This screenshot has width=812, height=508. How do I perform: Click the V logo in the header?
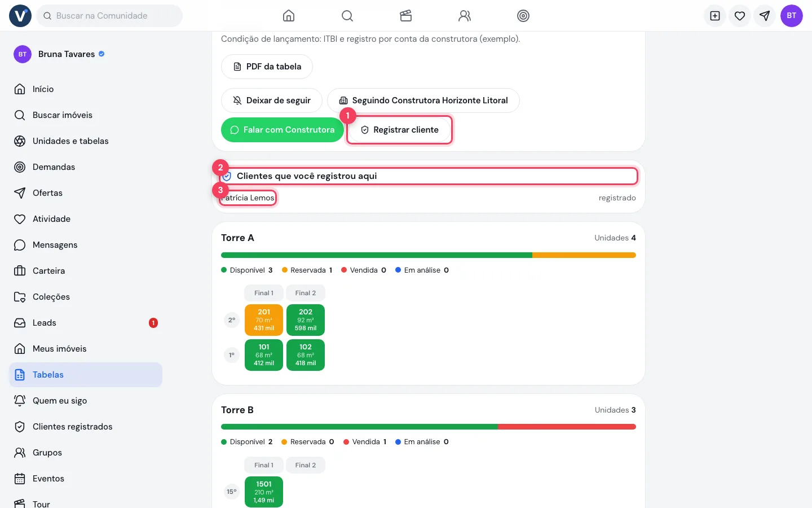click(20, 16)
